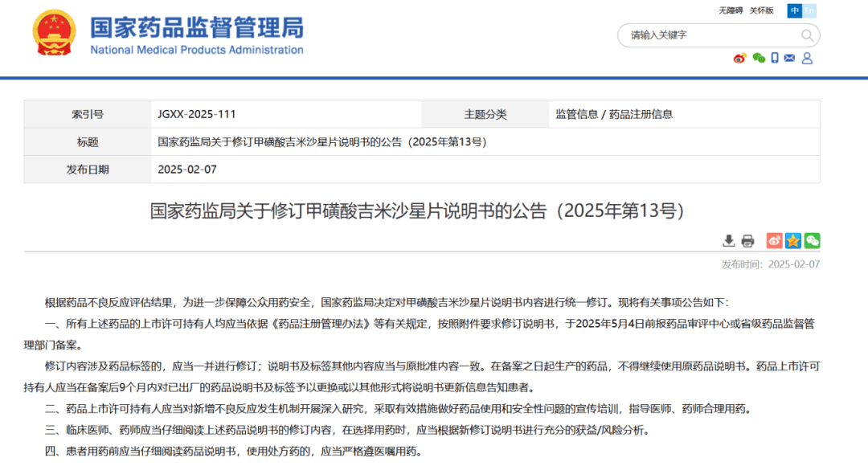Click National Medical Products Administration text

click(197, 50)
